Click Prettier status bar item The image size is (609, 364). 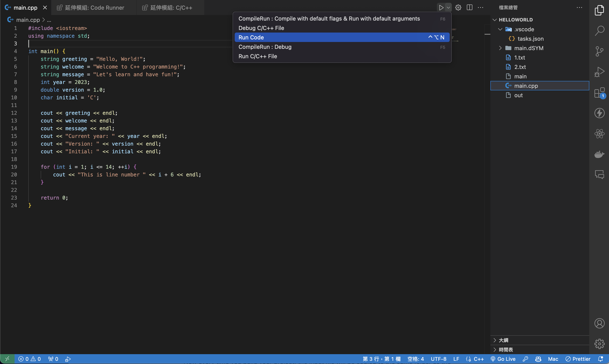pyautogui.click(x=578, y=359)
